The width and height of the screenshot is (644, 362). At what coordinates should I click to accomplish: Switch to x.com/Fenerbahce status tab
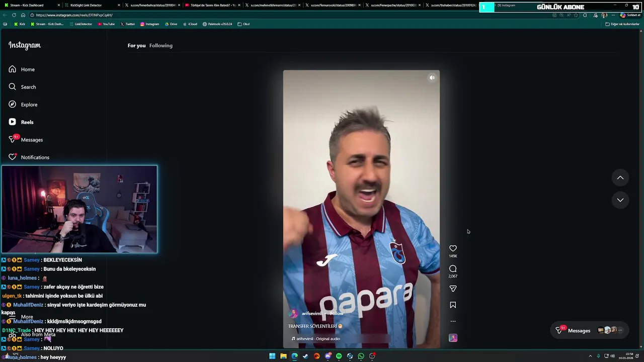pos(152,5)
